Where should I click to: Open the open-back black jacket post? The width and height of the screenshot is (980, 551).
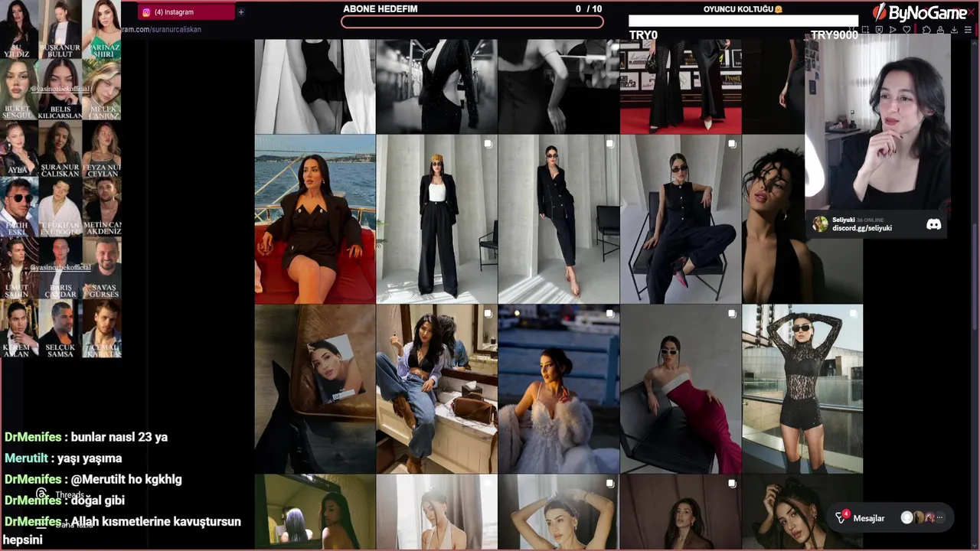(436, 86)
